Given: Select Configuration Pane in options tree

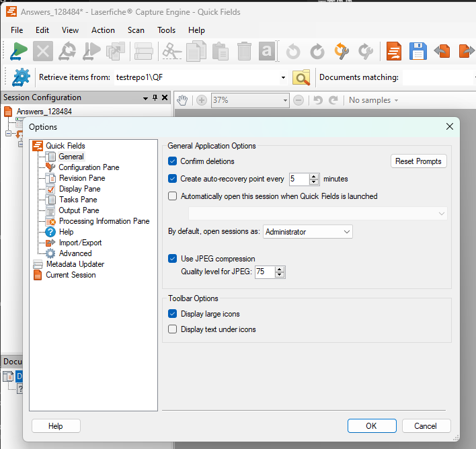Looking at the screenshot, I should click(x=89, y=167).
